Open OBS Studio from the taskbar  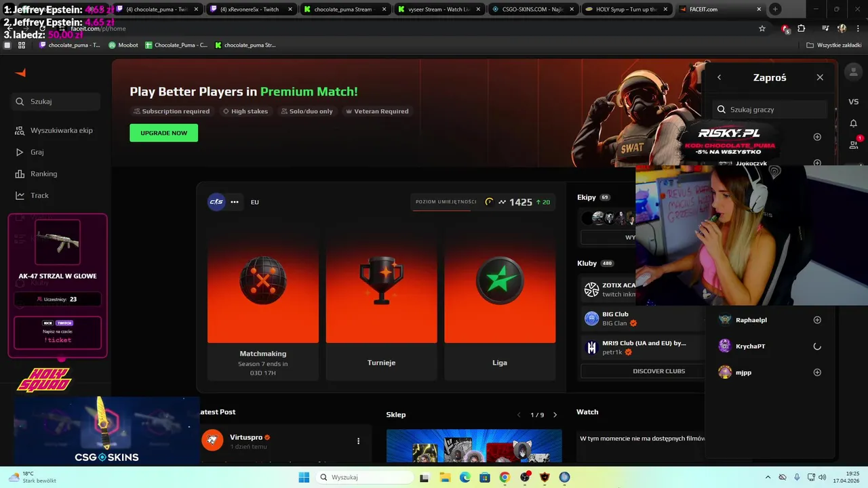(525, 477)
